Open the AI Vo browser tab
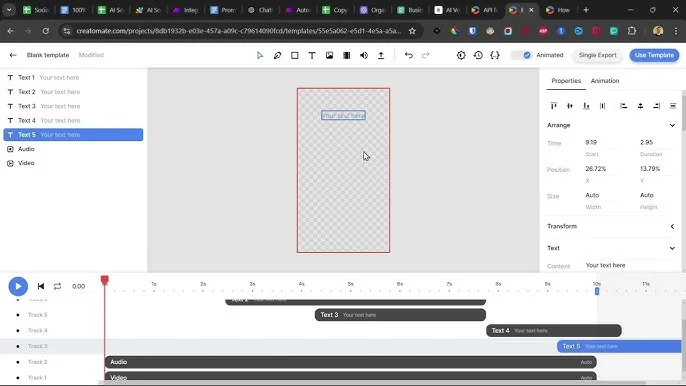The width and height of the screenshot is (686, 386). (447, 10)
